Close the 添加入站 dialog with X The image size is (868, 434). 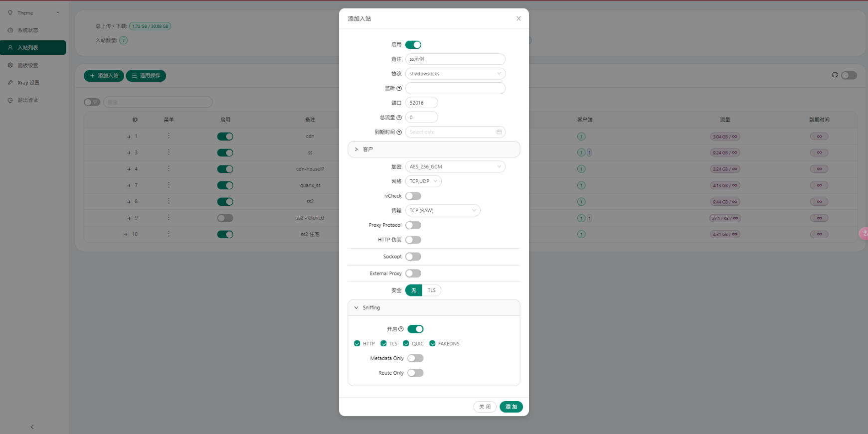[519, 18]
